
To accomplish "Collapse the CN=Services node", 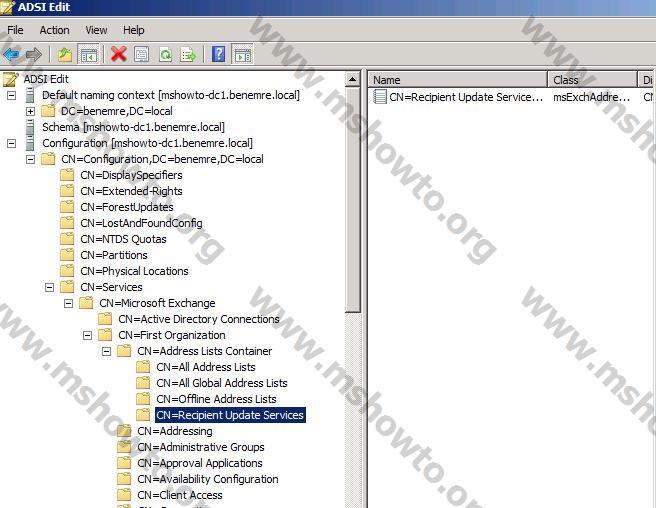I will 49,287.
